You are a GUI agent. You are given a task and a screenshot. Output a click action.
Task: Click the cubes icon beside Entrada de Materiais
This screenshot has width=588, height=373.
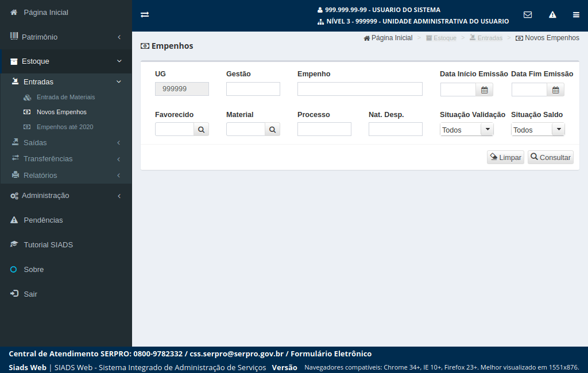pos(28,98)
